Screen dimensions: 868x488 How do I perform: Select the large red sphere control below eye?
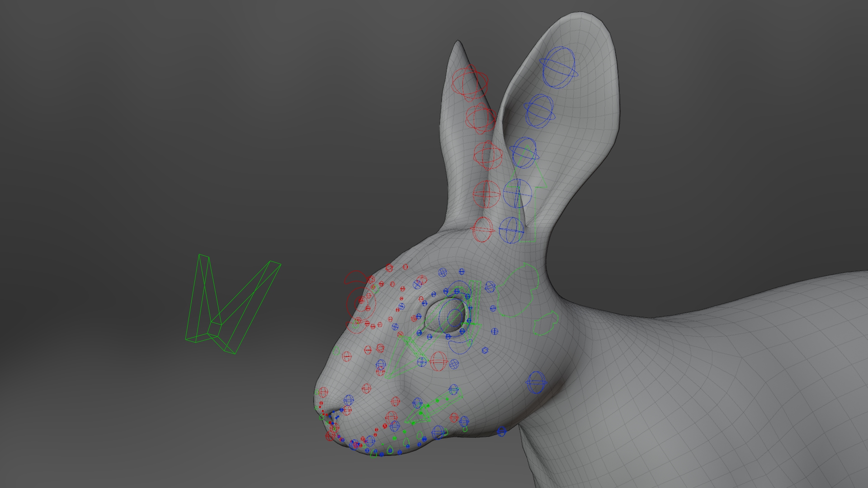pos(439,361)
